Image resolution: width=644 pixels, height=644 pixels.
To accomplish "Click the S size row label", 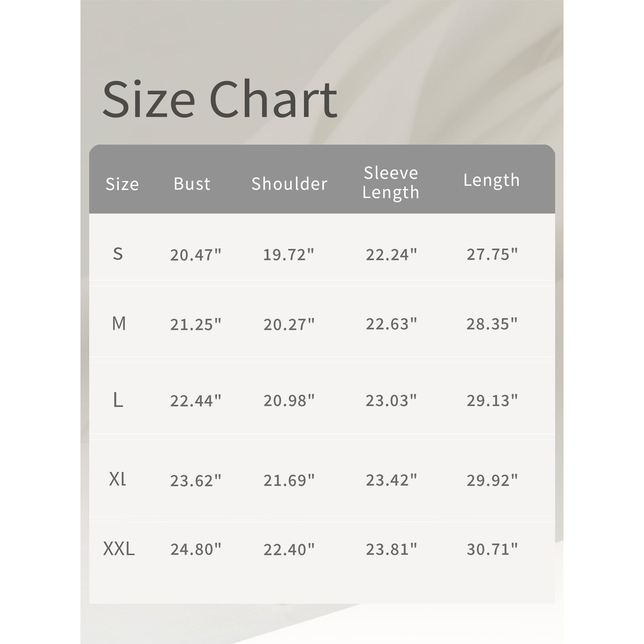I will pos(118,254).
